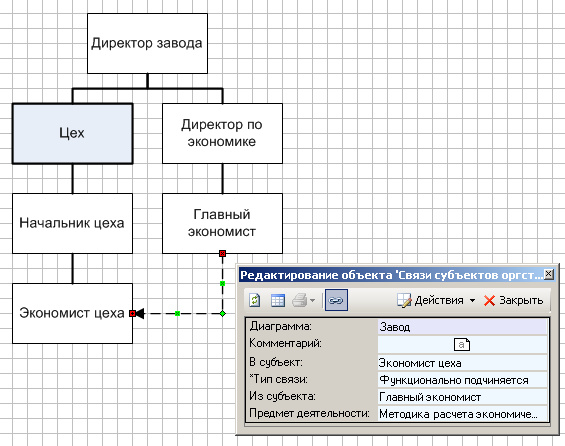Screen dimensions: 565x446
Task: Select the Директор завода block
Action: coord(147,44)
